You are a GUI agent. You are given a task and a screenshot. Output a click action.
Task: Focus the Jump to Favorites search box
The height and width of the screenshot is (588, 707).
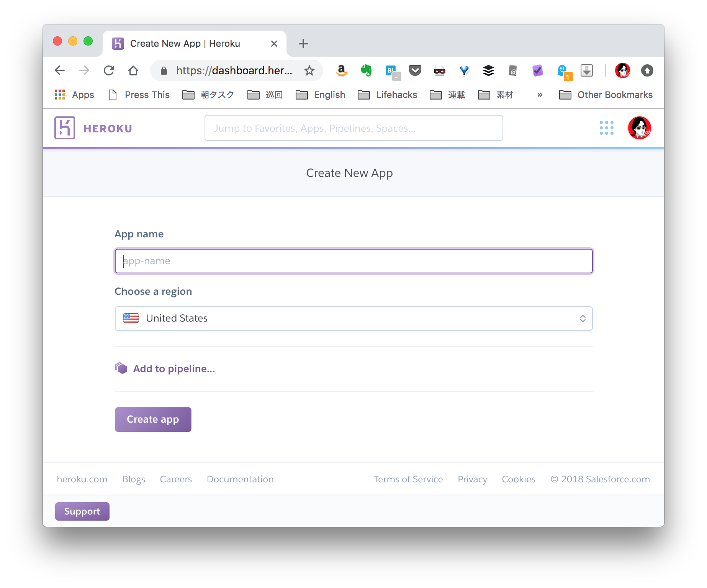(x=354, y=128)
